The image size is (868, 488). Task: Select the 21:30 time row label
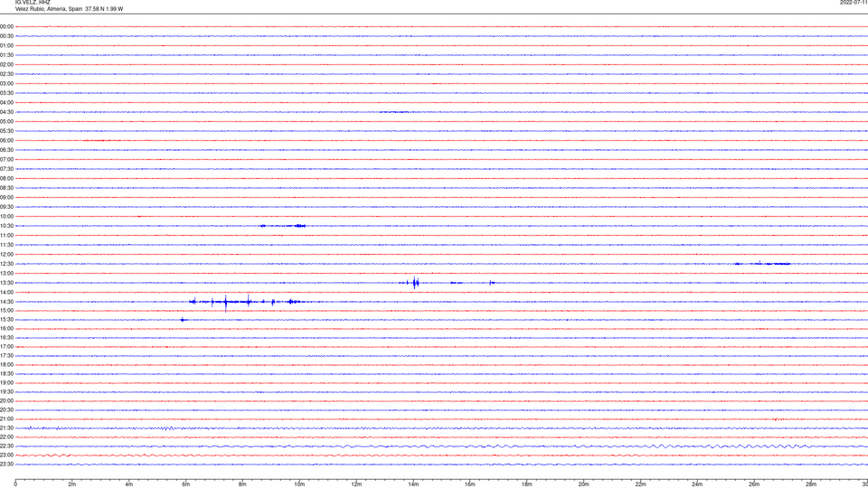[x=6, y=428]
